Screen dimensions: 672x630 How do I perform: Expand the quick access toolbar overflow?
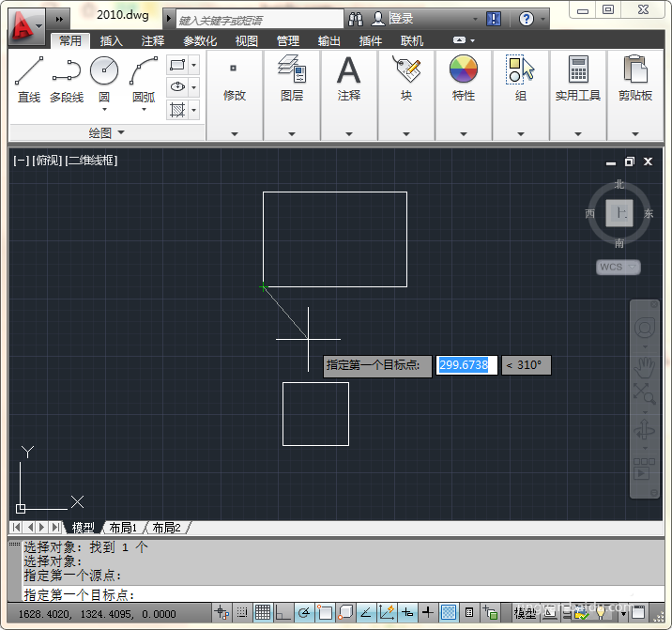[x=59, y=19]
